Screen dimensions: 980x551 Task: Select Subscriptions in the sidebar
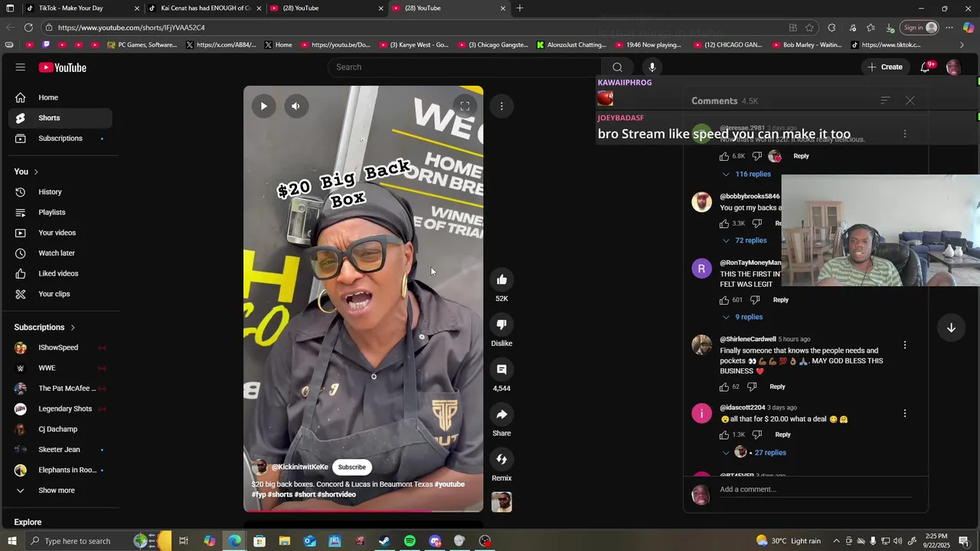(60, 139)
